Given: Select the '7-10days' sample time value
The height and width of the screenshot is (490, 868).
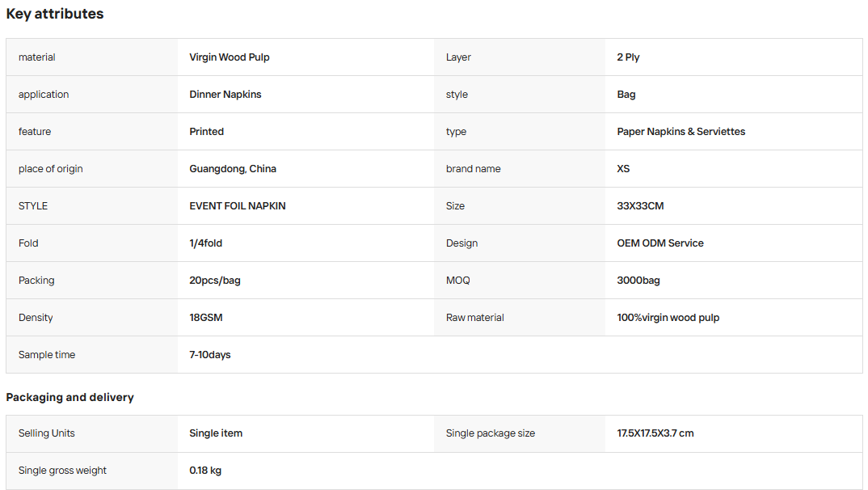Looking at the screenshot, I should pos(210,354).
